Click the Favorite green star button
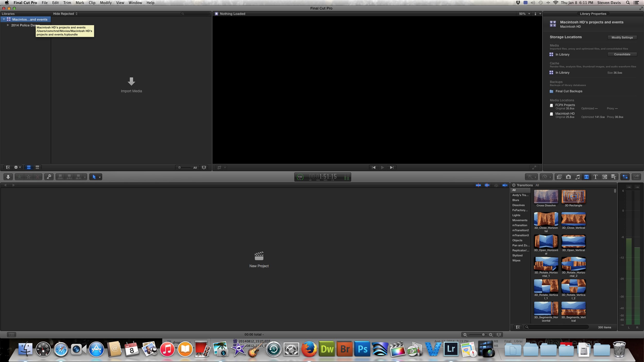 click(x=20, y=177)
